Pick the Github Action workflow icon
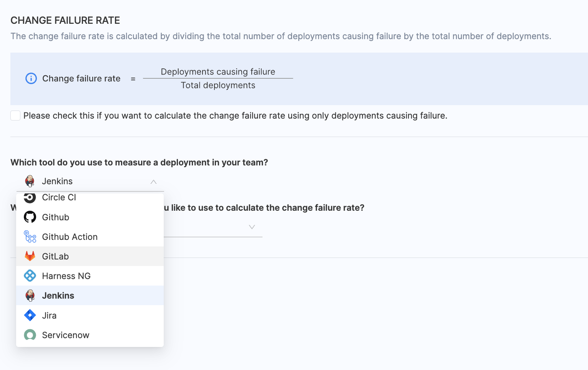 [x=30, y=237]
